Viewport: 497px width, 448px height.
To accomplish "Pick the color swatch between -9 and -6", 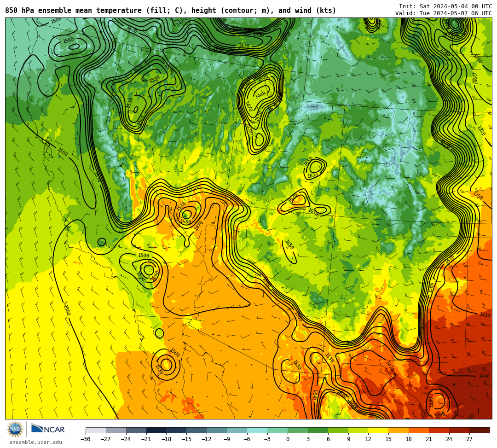I will (237, 430).
